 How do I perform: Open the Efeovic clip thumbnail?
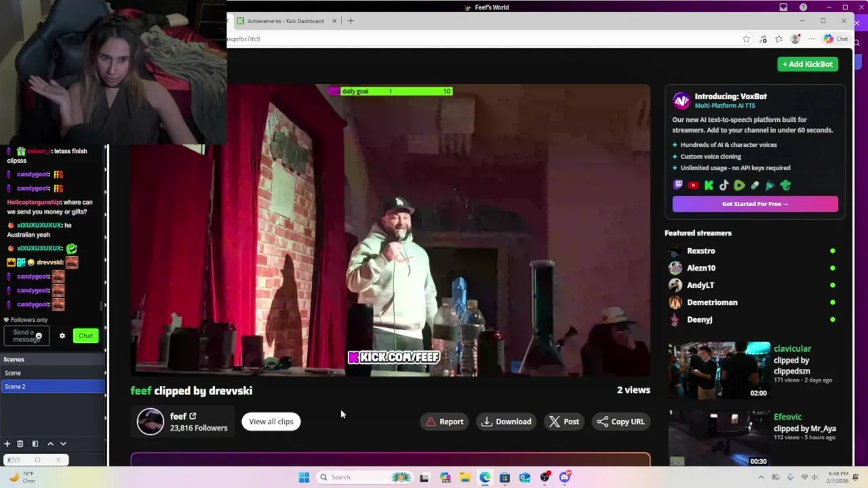click(719, 439)
